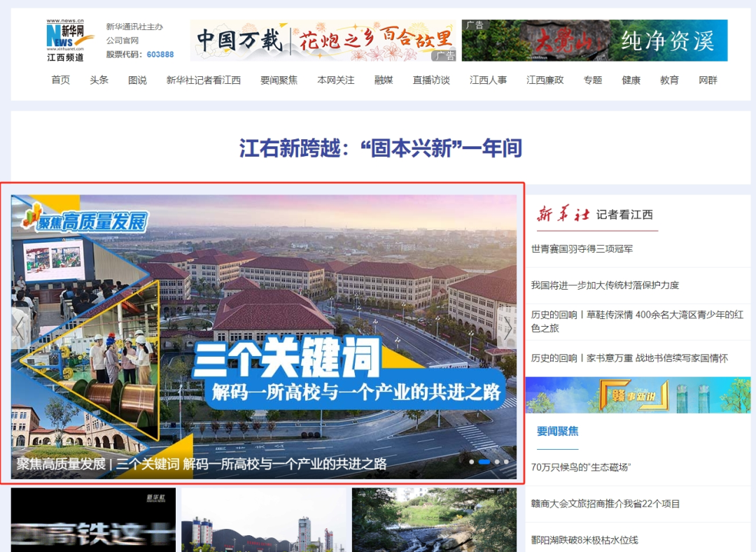This screenshot has height=552, width=756.
Task: Advance carousel with right arrow
Action: [x=508, y=329]
